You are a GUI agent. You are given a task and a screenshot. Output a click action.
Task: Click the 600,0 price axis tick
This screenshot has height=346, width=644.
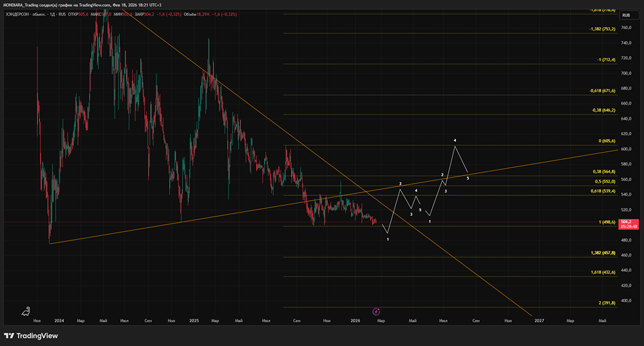click(x=627, y=149)
